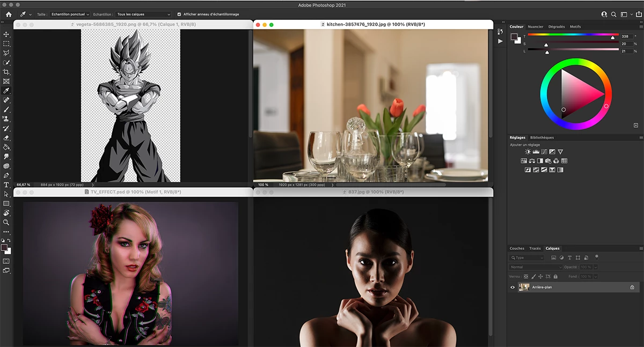Toggle 'Afficher anneau d'échantillonnage' checkbox

(179, 14)
